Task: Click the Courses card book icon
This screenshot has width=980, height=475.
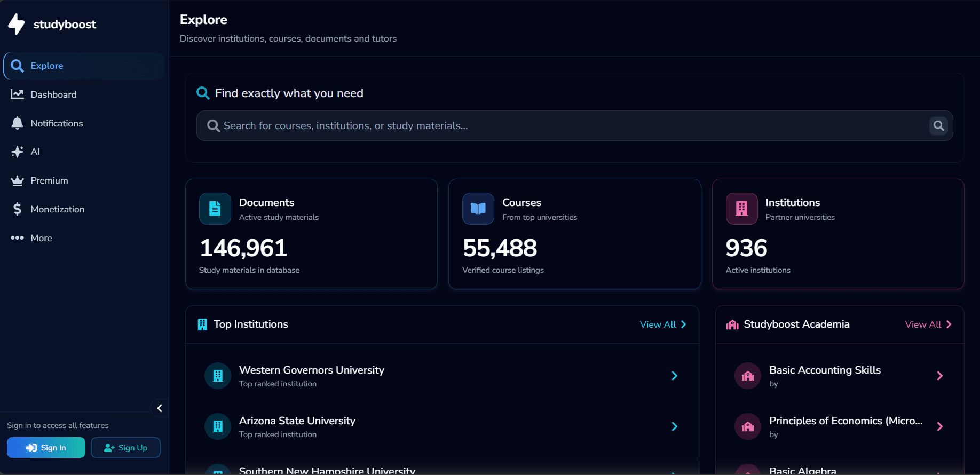Action: pos(478,209)
